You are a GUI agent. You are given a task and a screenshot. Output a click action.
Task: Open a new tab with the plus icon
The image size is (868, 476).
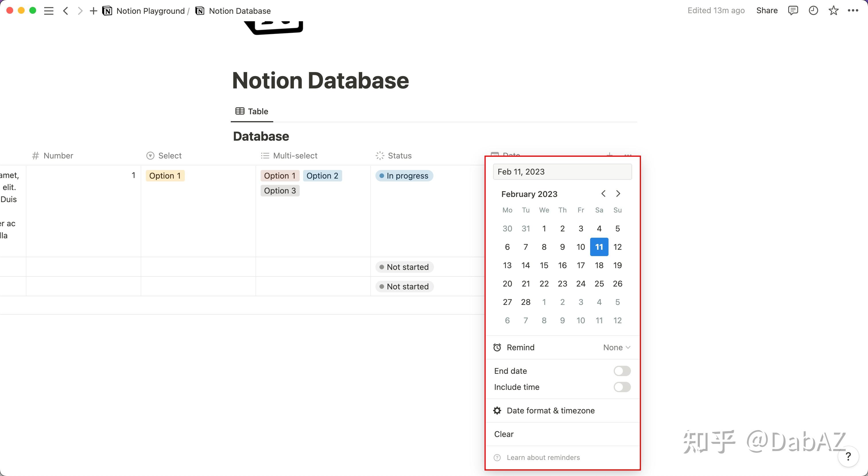click(x=93, y=10)
